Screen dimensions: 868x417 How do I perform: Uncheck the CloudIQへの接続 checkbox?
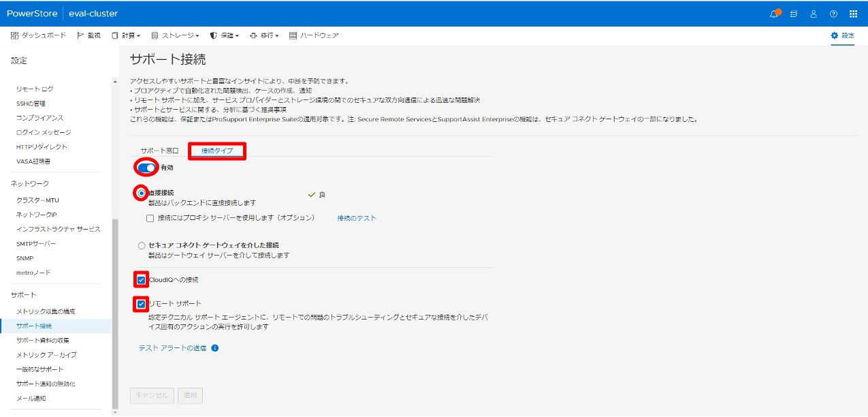tap(142, 279)
